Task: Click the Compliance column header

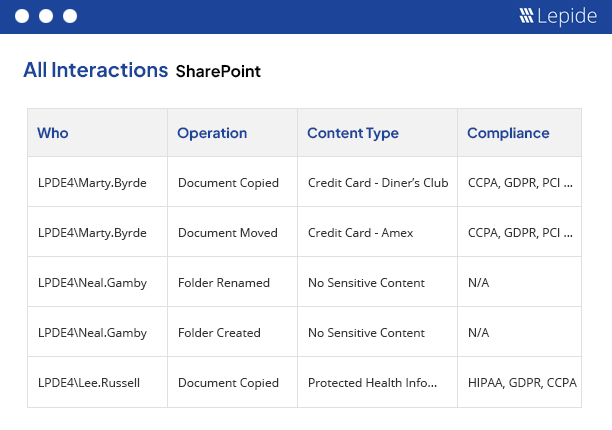Action: click(508, 133)
